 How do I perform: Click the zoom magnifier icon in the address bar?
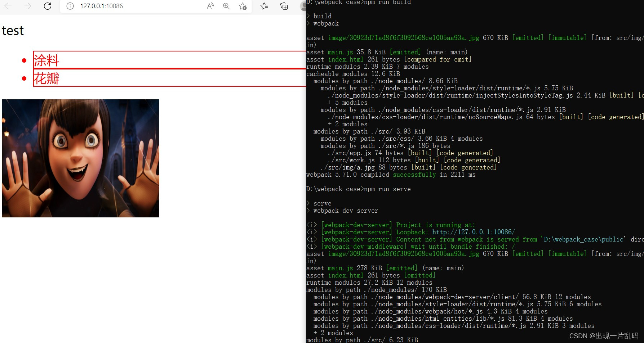pyautogui.click(x=226, y=6)
